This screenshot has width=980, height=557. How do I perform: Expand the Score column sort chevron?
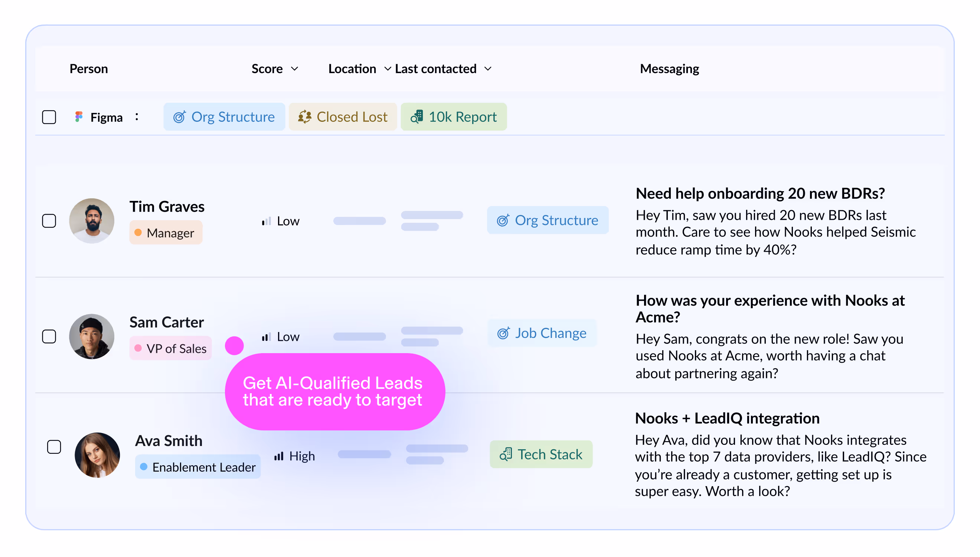pyautogui.click(x=294, y=69)
